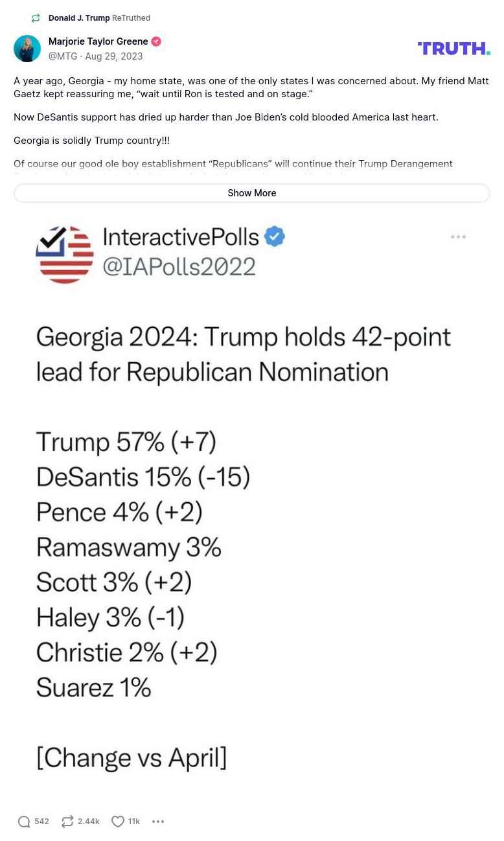This screenshot has width=504, height=841.
Task: Click the reply comment icon on MTG's post
Action: coord(25,822)
